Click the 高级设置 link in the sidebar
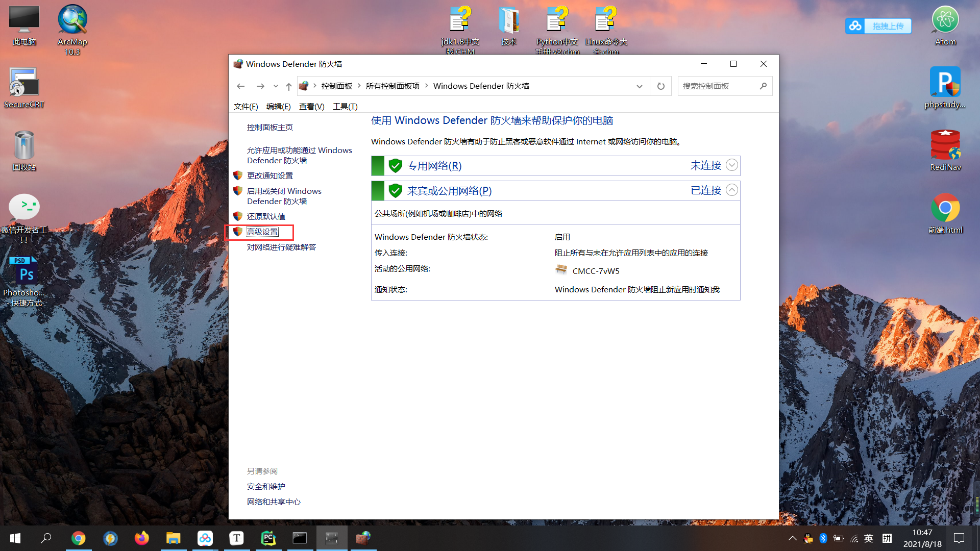This screenshot has width=980, height=551. (262, 231)
